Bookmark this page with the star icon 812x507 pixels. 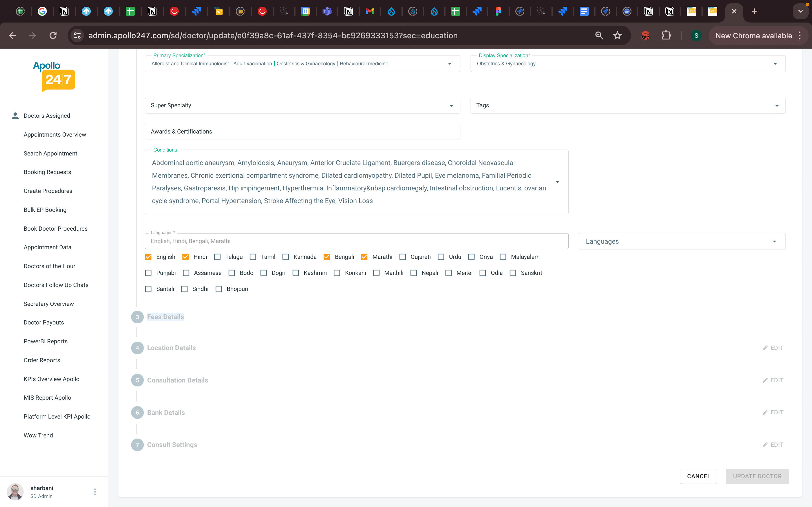pos(617,35)
